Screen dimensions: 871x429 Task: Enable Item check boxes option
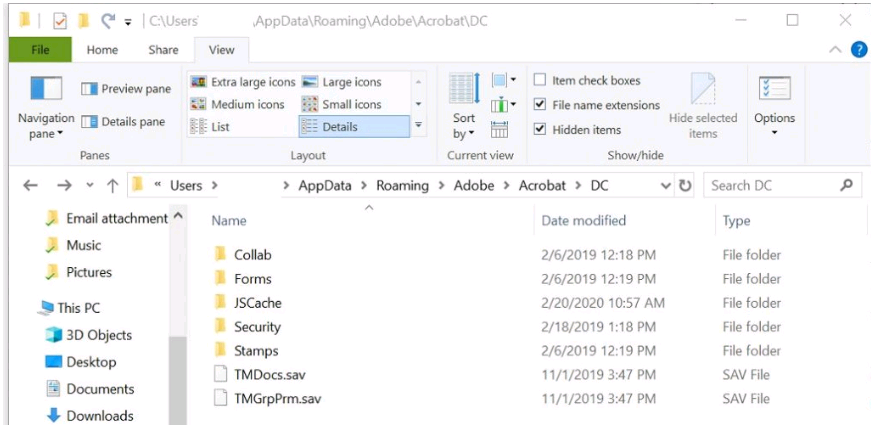[540, 80]
